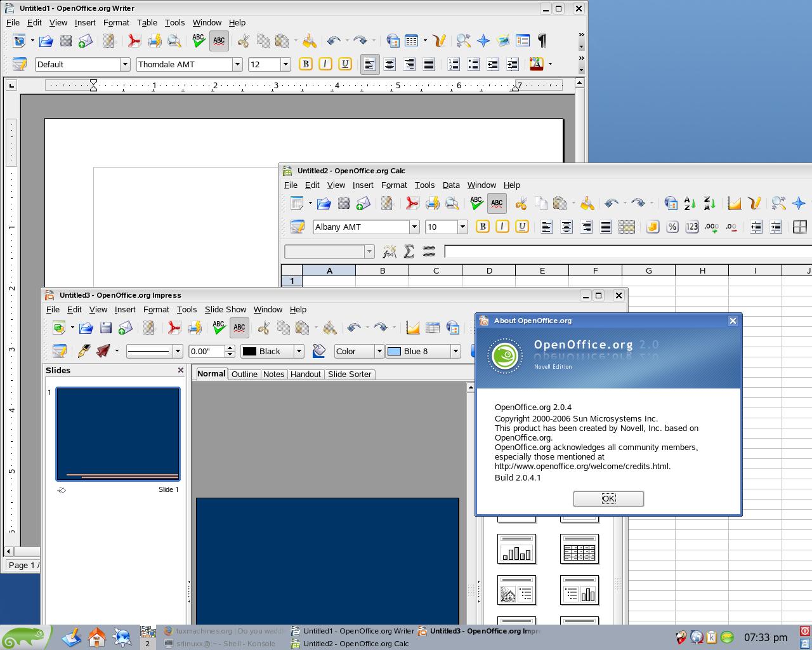Open the Navigator in Writer toolbar
Screen dimensions: 812x650
483,41
